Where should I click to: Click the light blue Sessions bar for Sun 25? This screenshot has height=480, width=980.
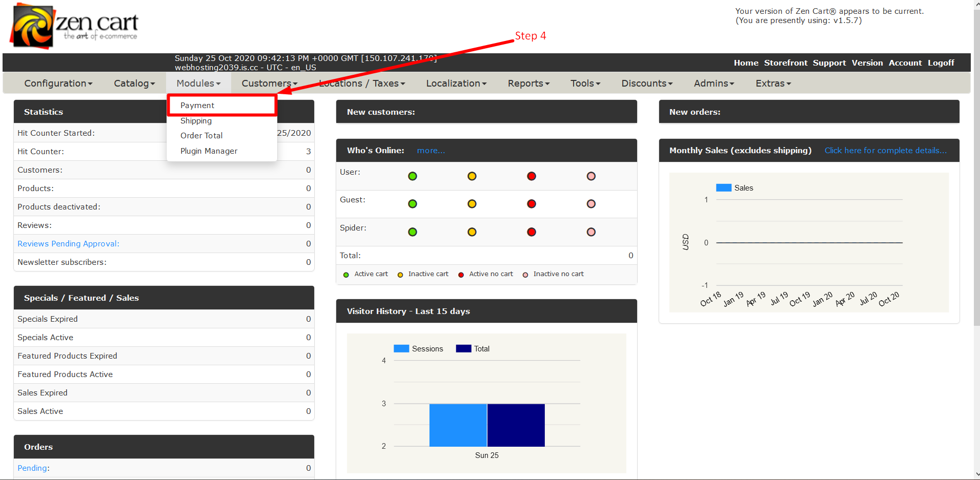(x=458, y=425)
